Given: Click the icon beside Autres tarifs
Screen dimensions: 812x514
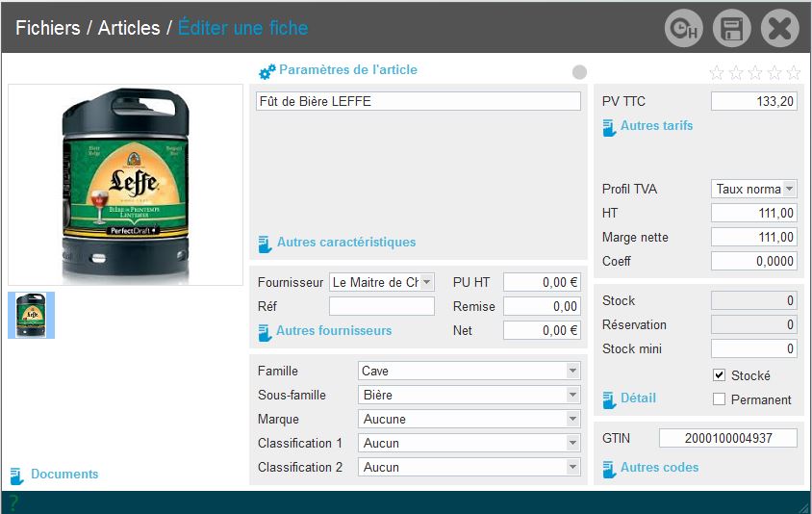Looking at the screenshot, I should 609,127.
